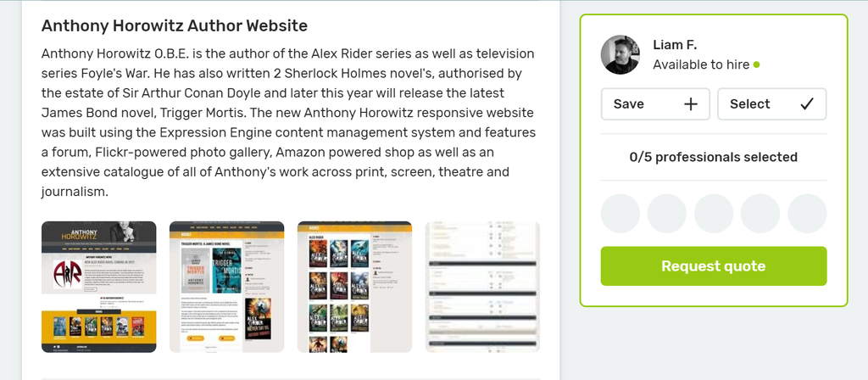Click the plus icon on the Save button

point(690,104)
